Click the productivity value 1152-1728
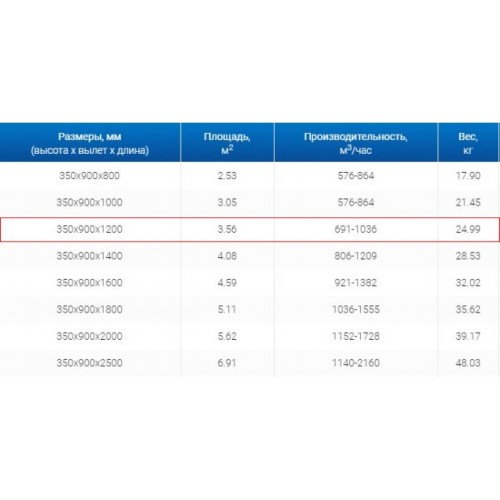The width and height of the screenshot is (500, 500). (x=356, y=336)
